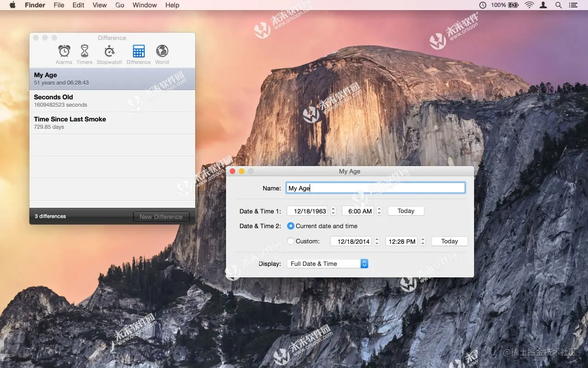The width and height of the screenshot is (588, 368).
Task: Open the Spotlight search icon
Action: click(559, 5)
